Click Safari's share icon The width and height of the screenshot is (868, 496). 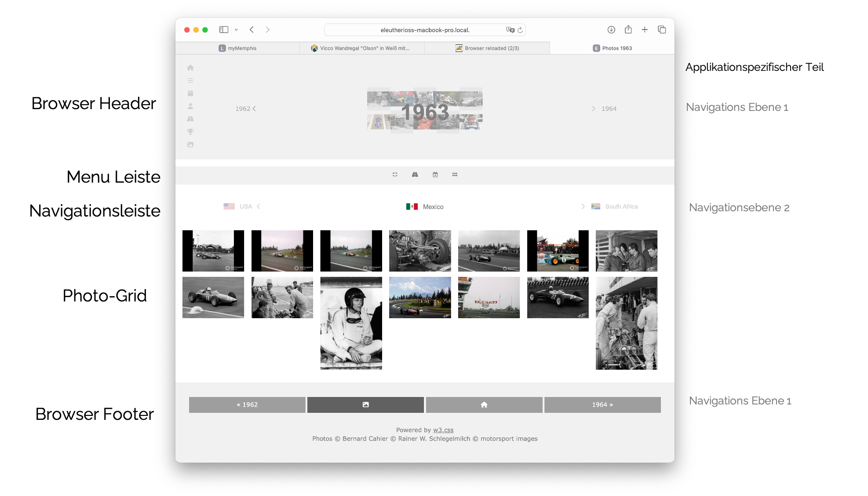[x=628, y=29]
